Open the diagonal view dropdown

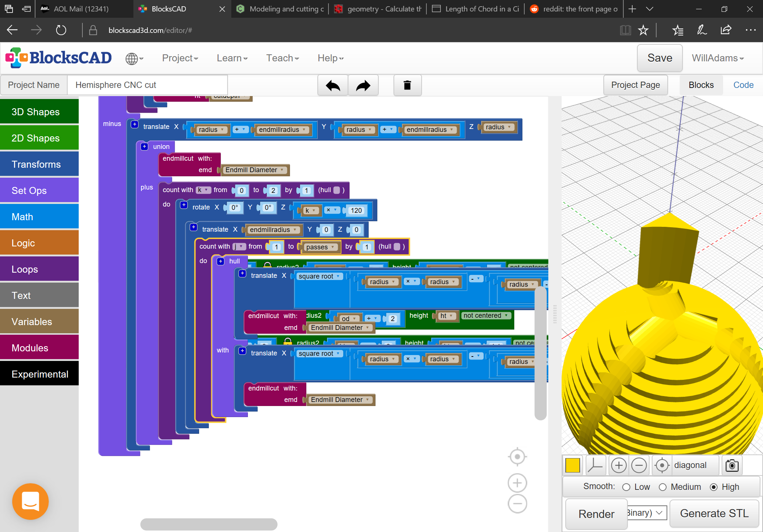(x=689, y=465)
